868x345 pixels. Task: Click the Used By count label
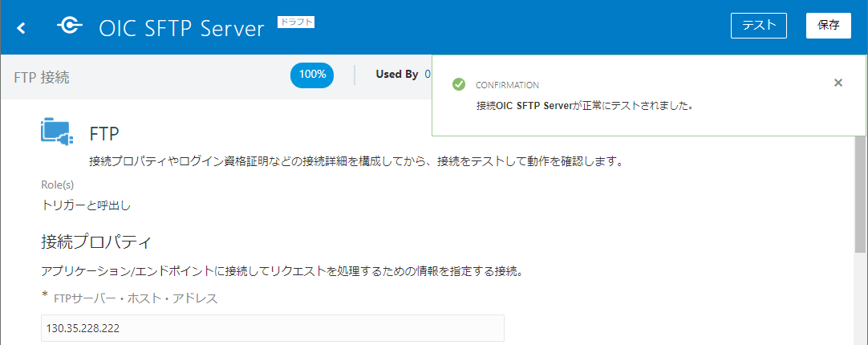403,75
